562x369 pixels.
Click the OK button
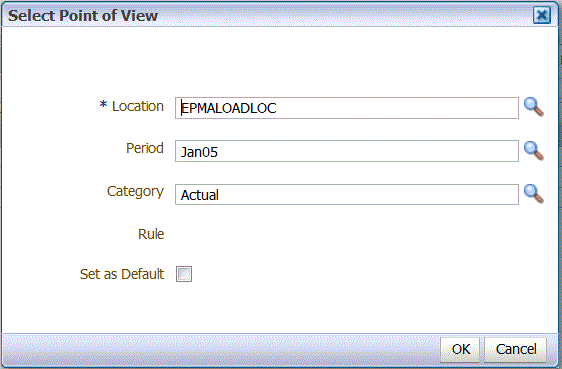[460, 349]
